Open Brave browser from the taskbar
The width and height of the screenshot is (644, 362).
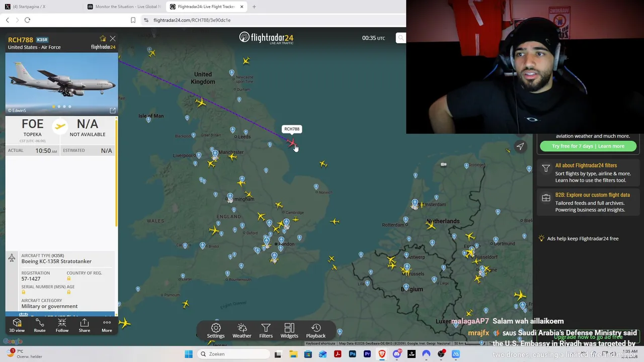382,354
